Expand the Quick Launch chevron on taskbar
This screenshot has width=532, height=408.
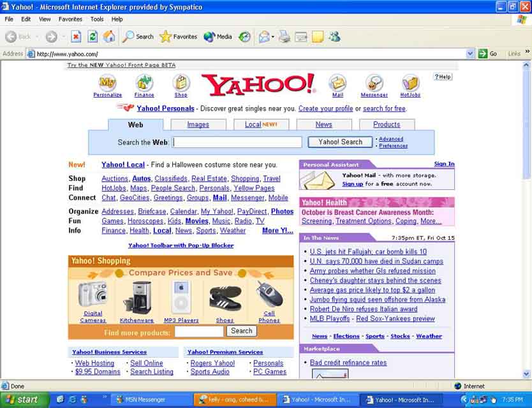(x=105, y=397)
